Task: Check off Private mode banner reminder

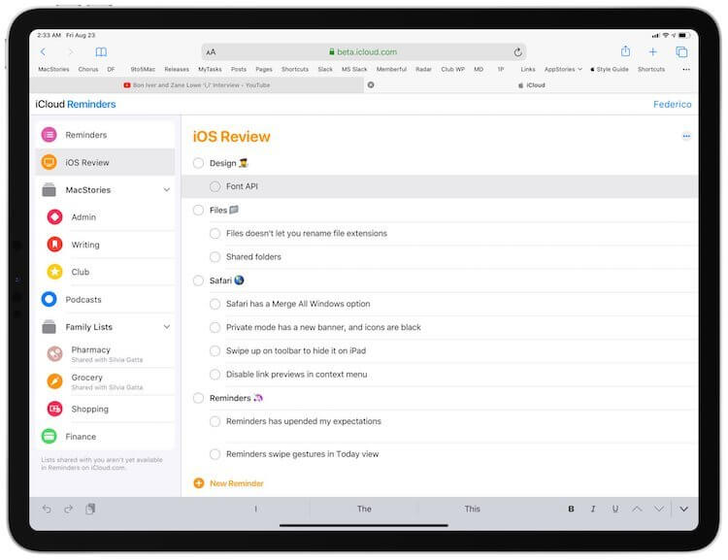Action: point(215,327)
